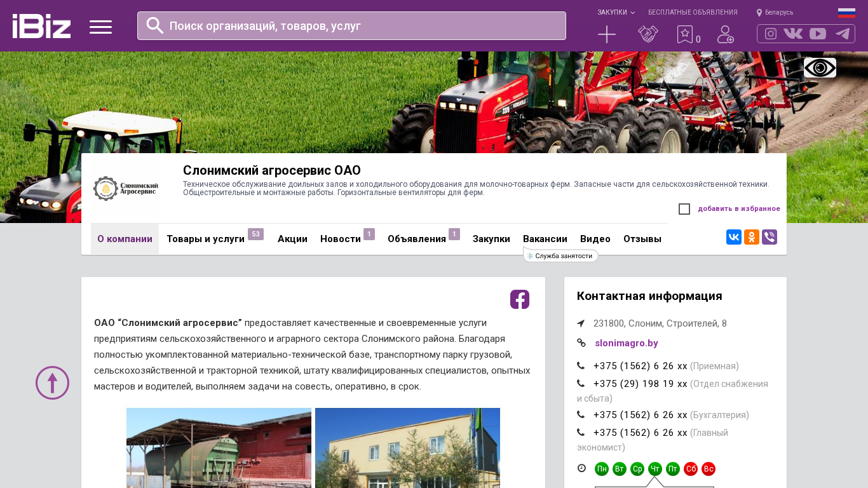Click phone icon beside Бухгалтерия number
Image resolution: width=868 pixels, height=488 pixels.
click(581, 415)
